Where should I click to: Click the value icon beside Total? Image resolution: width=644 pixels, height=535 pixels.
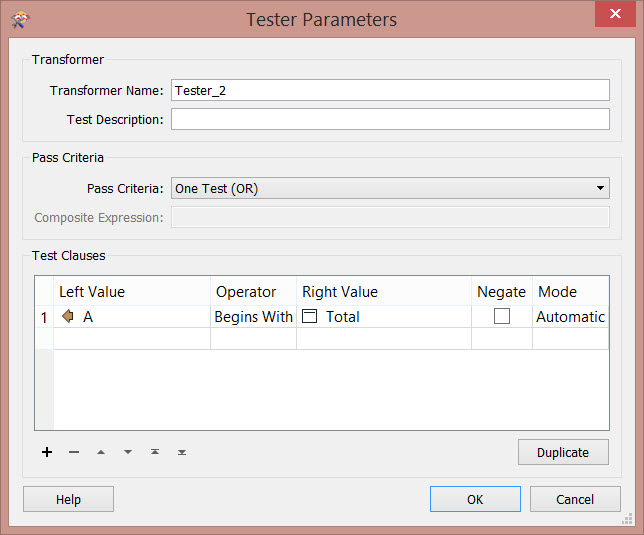coord(309,316)
